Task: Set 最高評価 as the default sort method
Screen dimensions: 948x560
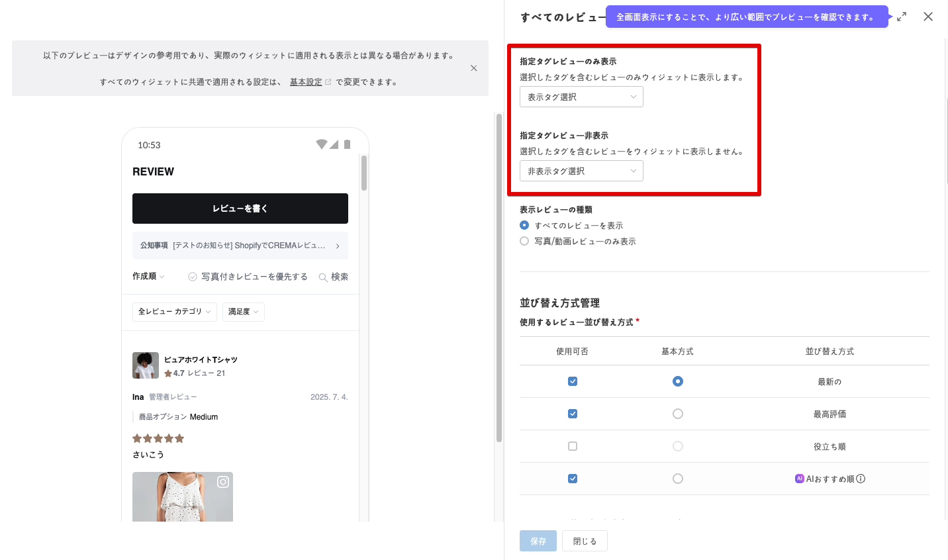Action: tap(677, 414)
